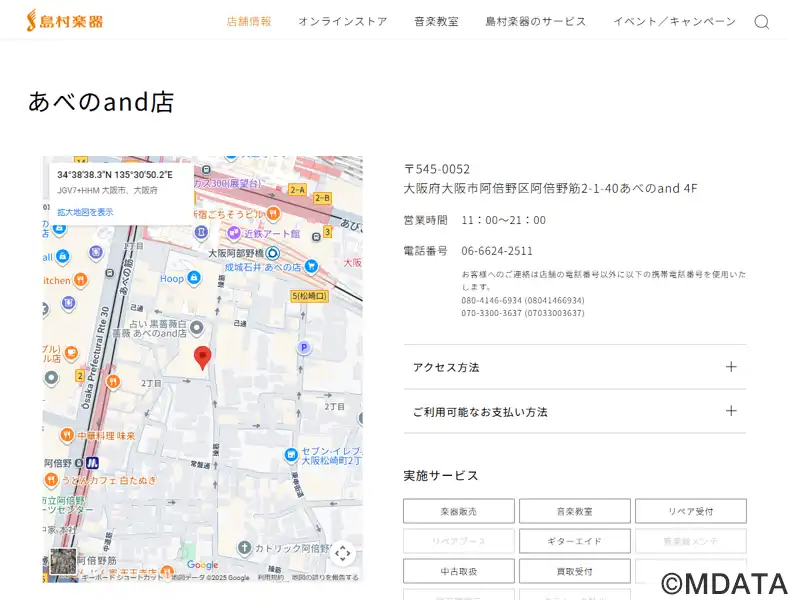The height and width of the screenshot is (600, 800).
Task: Click the postal code 〒545-0052
Action: point(437,169)
